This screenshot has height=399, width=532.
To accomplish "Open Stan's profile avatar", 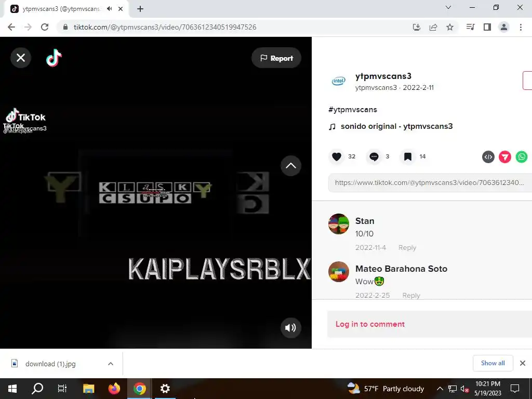I will pos(338,224).
